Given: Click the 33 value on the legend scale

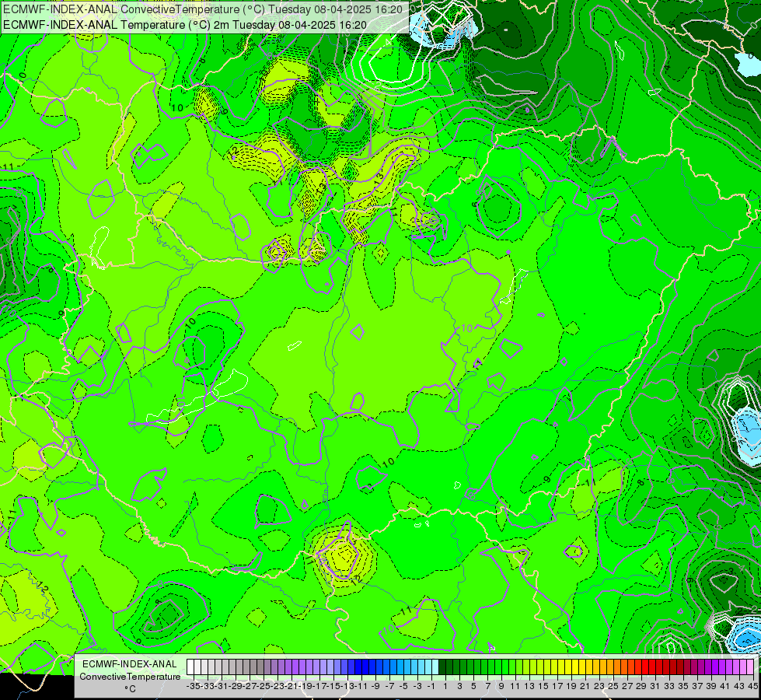Looking at the screenshot, I should [669, 686].
